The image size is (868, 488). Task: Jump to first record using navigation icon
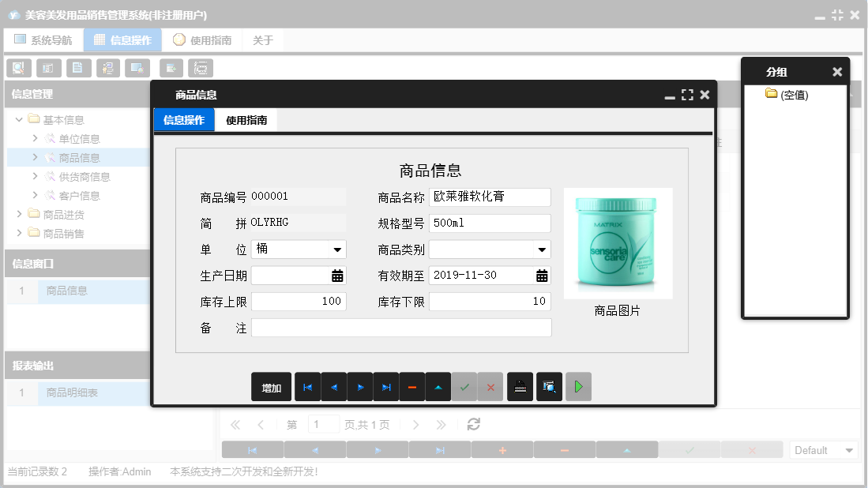[307, 386]
